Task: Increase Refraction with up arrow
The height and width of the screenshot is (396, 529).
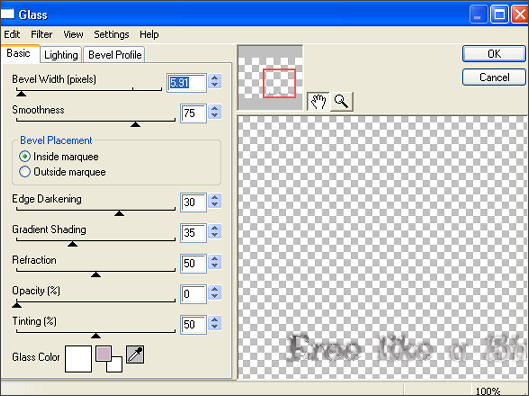Action: [x=215, y=258]
